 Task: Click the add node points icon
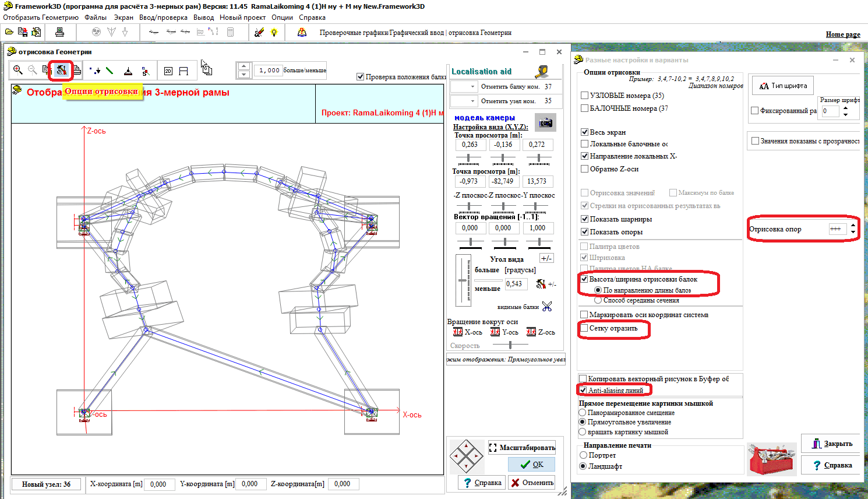pyautogui.click(x=94, y=71)
